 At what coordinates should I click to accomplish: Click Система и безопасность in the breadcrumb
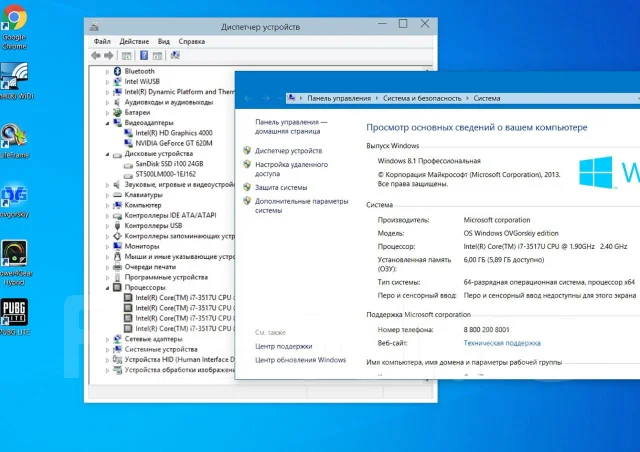point(422,98)
